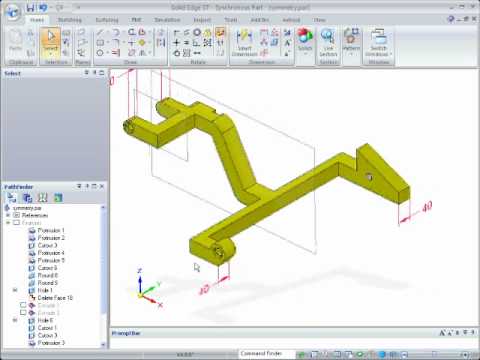
Task: Click the blue shield status bar icon
Action: [383, 354]
